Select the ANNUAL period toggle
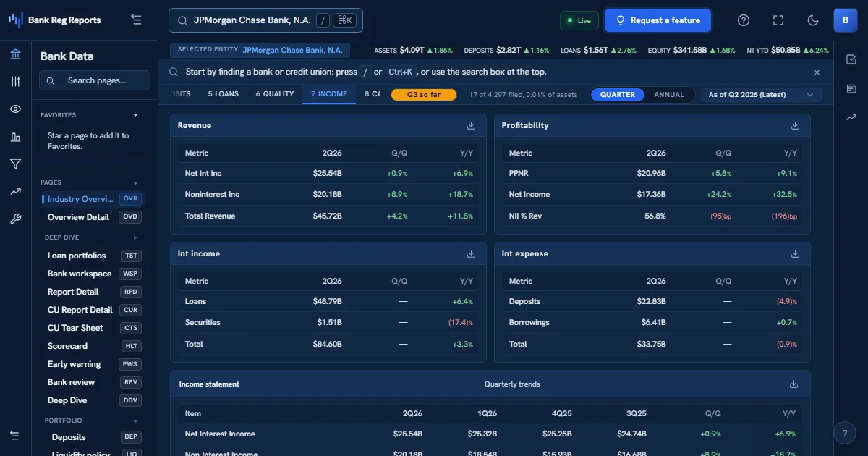 [x=669, y=95]
